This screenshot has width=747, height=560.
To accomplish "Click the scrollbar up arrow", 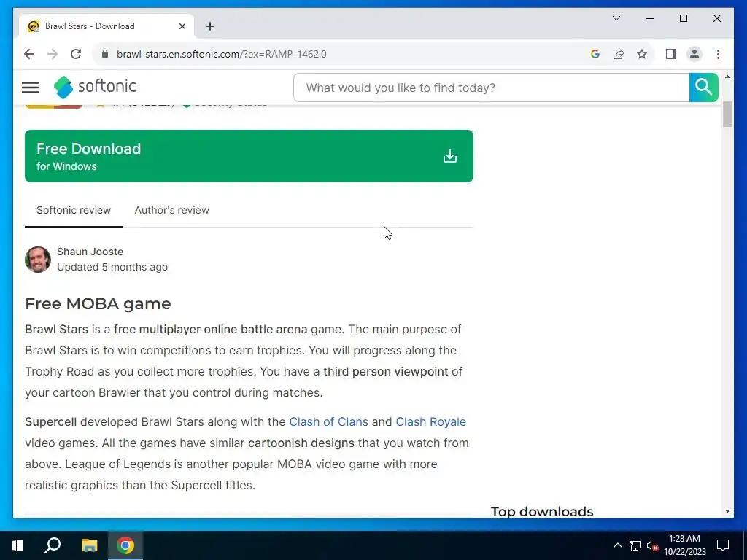I will 727,77.
